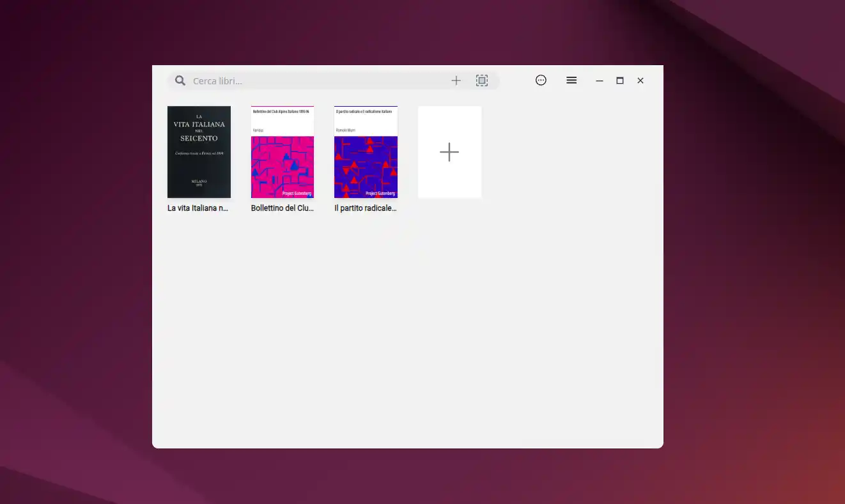Enable selection mode via dashed-square icon
The height and width of the screenshot is (504, 845).
tap(482, 80)
